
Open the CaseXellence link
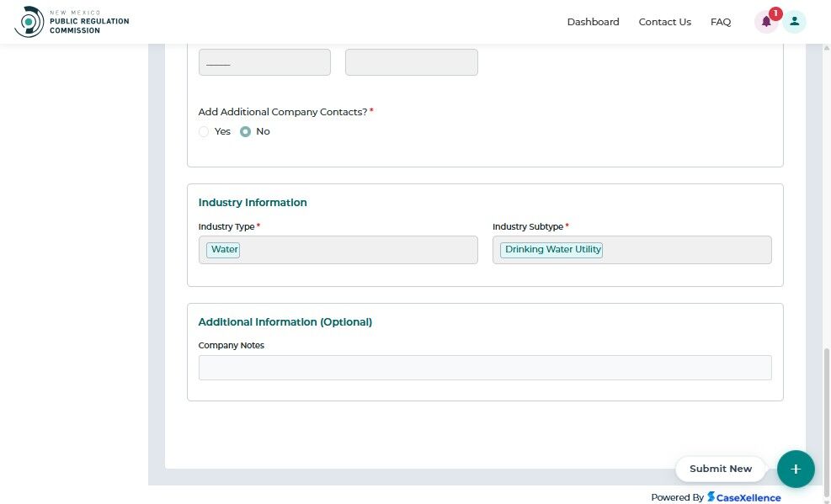(743, 497)
